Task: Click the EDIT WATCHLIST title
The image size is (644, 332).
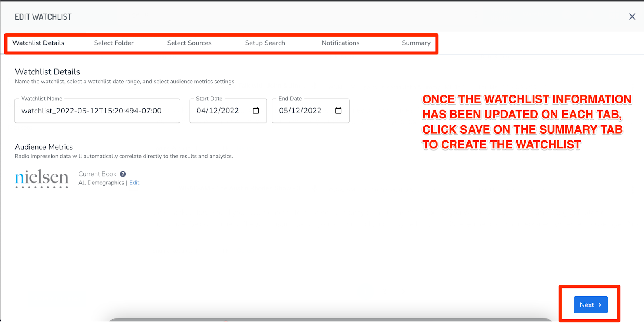Action: point(43,17)
